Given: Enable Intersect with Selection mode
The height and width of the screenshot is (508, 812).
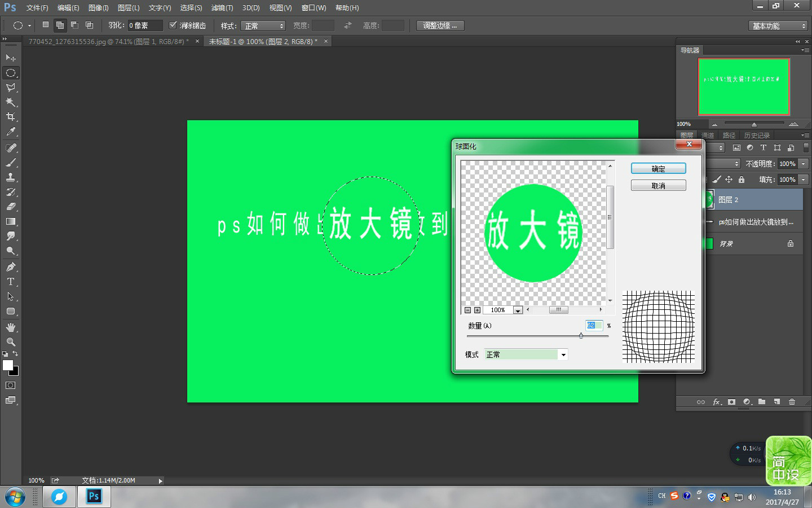Looking at the screenshot, I should [x=89, y=25].
